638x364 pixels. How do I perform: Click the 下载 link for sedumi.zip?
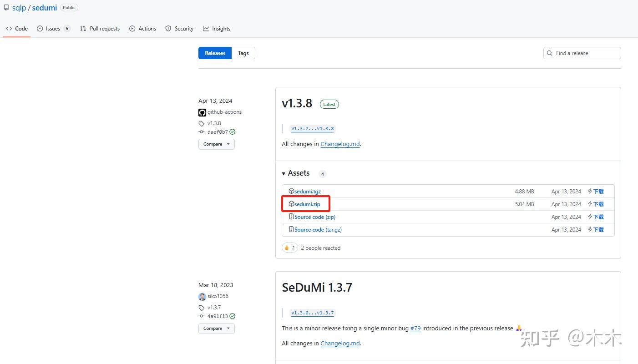598,204
